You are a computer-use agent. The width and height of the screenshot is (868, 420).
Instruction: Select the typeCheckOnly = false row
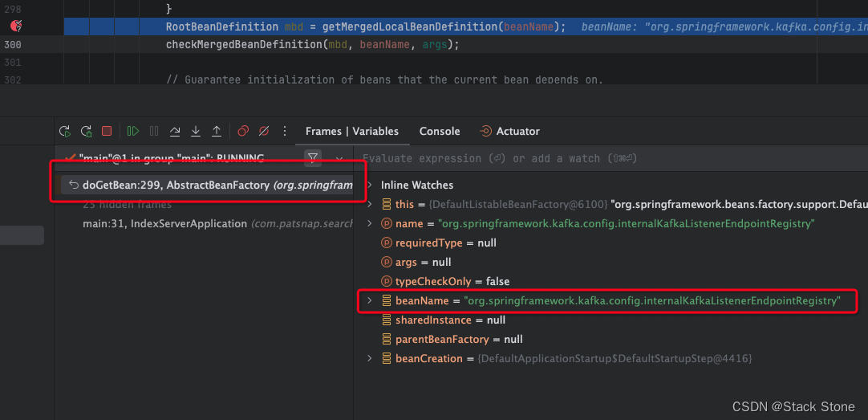click(x=612, y=282)
